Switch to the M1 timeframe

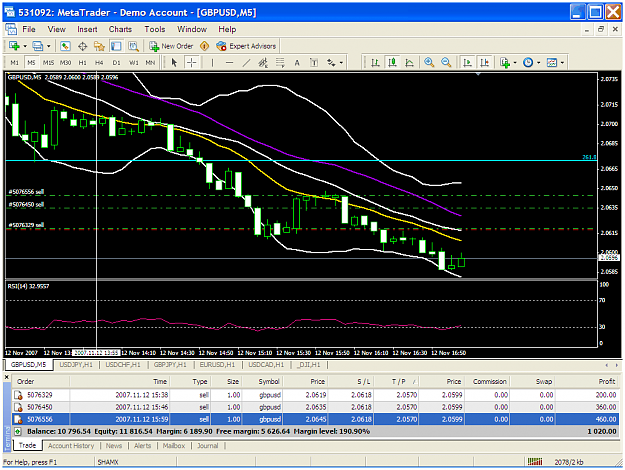14,63
